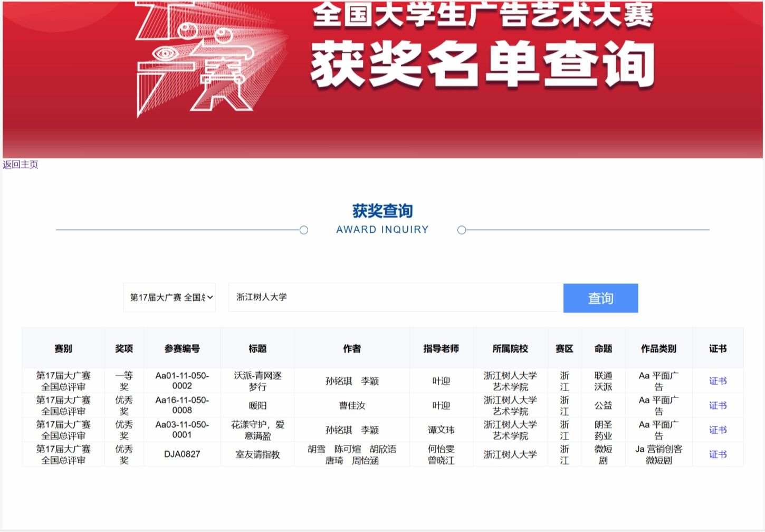Click the author cell 曹佳汝
Viewport: 765px width, 532px height.
pos(352,405)
